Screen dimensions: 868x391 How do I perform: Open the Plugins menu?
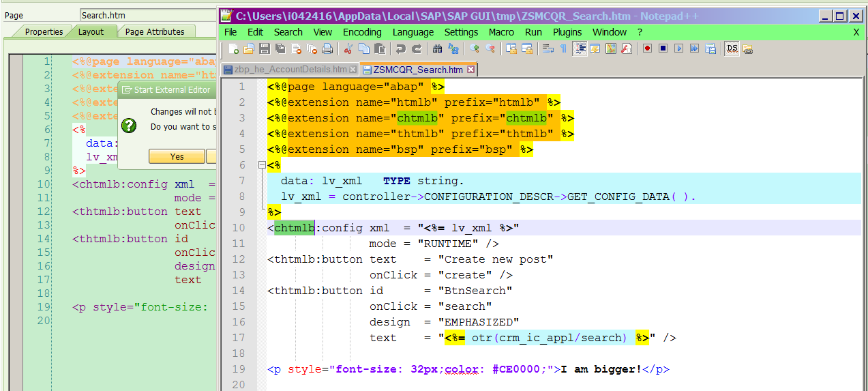coord(567,32)
